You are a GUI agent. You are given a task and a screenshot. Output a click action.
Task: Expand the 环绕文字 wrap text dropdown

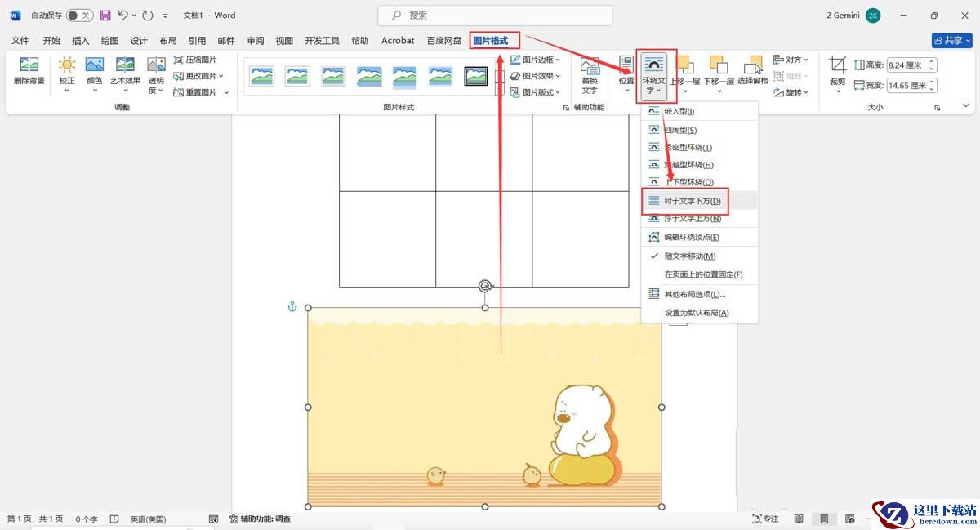(x=655, y=76)
